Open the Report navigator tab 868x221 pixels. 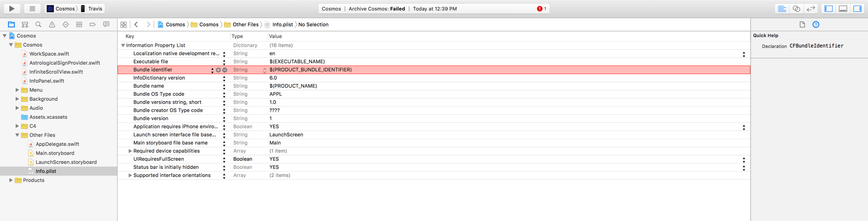pyautogui.click(x=106, y=25)
